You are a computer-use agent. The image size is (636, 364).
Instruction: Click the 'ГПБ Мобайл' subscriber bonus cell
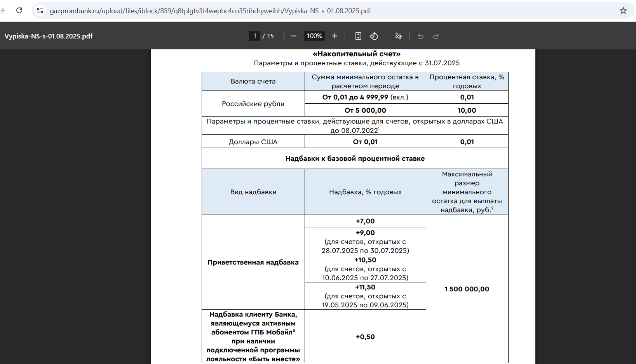click(x=253, y=336)
